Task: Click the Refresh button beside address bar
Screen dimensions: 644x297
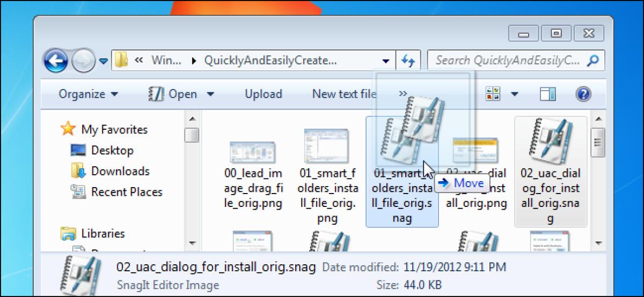Action: click(408, 61)
